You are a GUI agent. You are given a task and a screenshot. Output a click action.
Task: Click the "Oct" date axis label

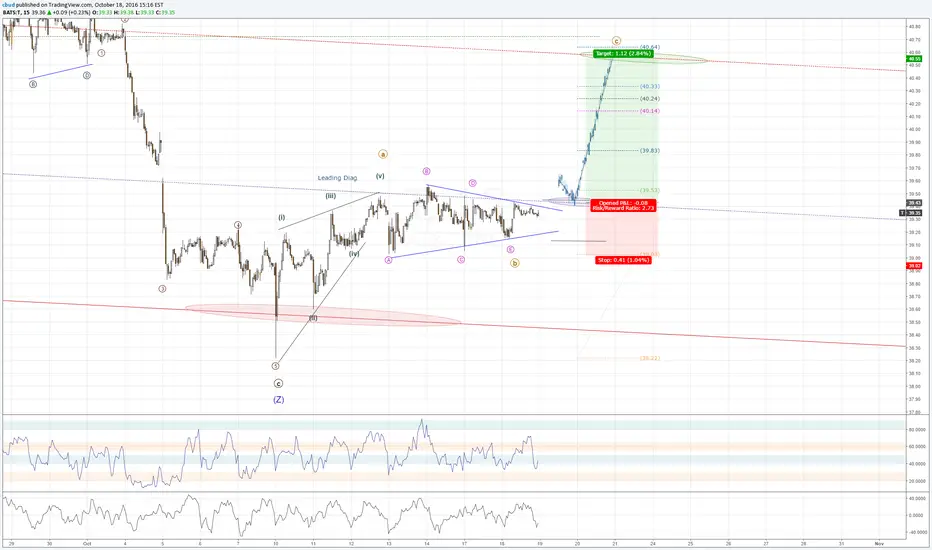tap(87, 543)
